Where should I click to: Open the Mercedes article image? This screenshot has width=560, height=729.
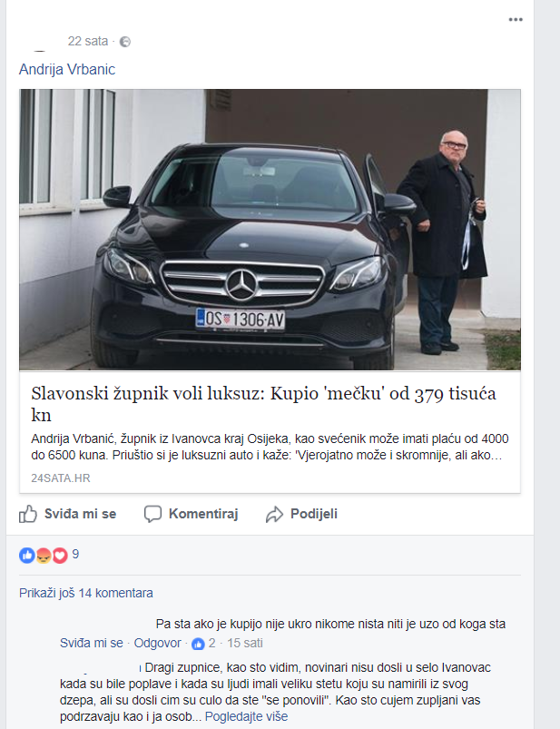pos(270,230)
